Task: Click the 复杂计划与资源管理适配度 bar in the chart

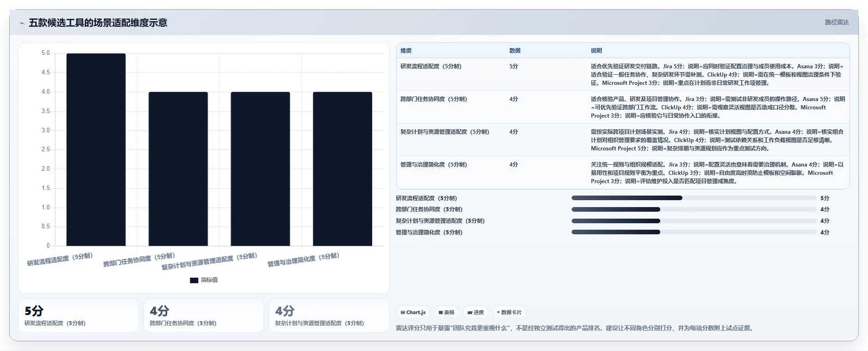Action: click(260, 169)
